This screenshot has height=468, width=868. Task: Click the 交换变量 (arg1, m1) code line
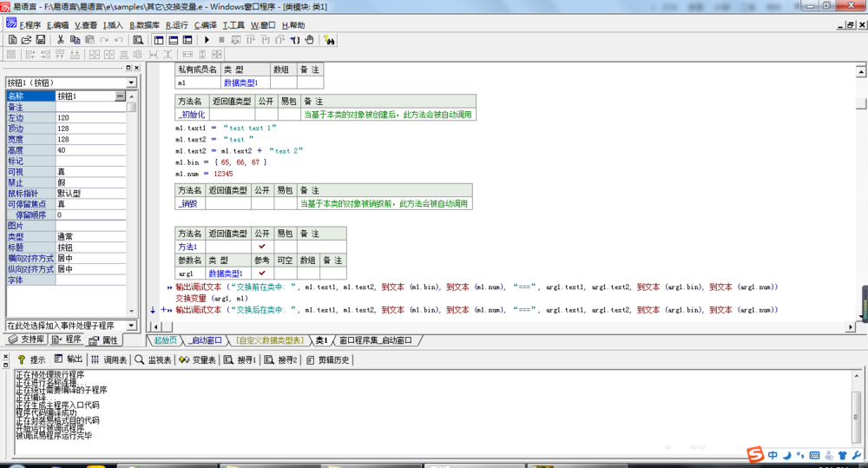pos(212,298)
